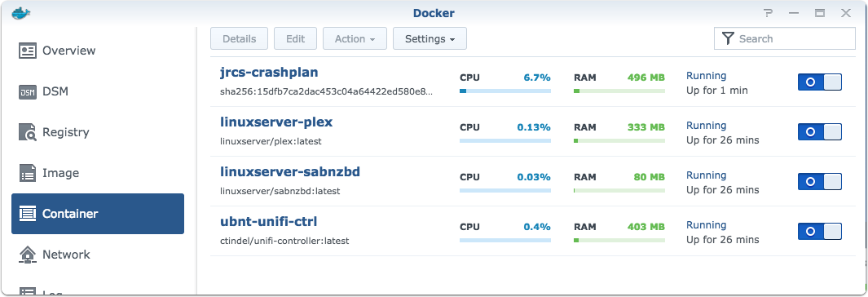Viewport: 868px width, 297px height.
Task: Click the jrcs-crashplan CPU usage bar
Action: tap(504, 91)
